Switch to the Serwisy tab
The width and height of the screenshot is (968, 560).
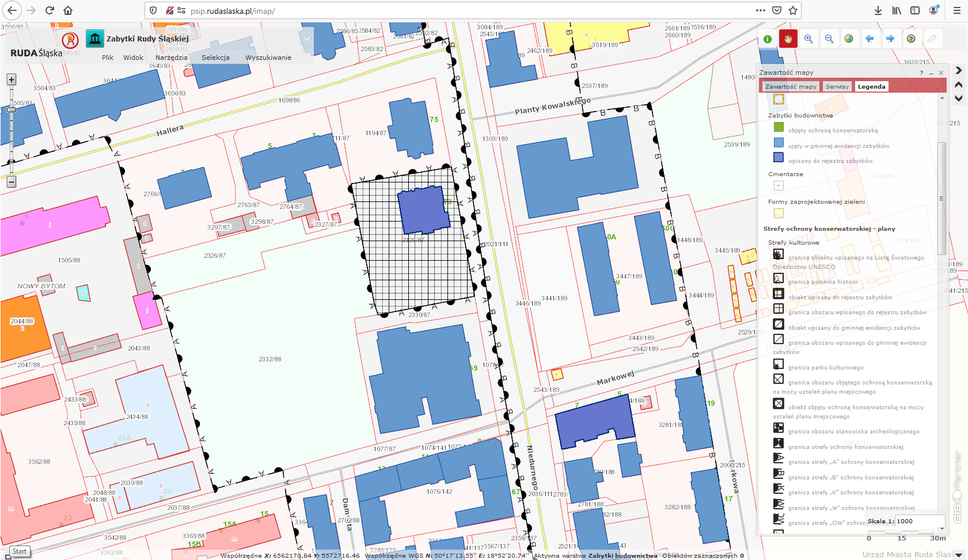(x=837, y=86)
